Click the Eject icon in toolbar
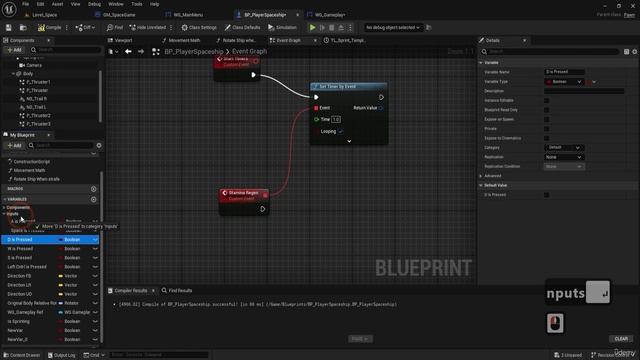 click(x=341, y=27)
